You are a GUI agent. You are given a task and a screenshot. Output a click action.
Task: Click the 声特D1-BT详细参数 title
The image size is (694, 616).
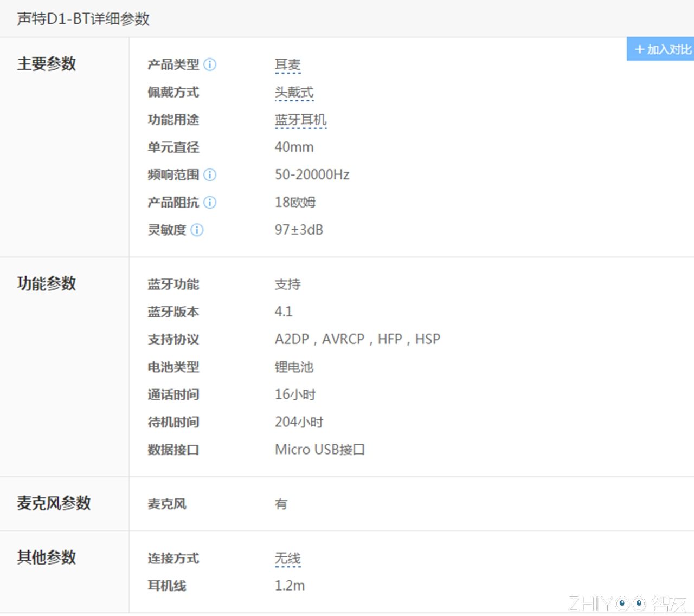pos(81,18)
